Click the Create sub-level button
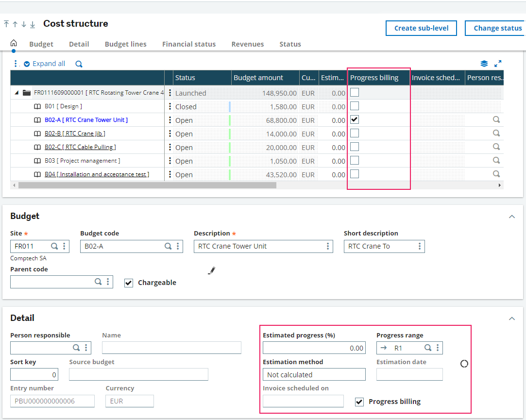 [x=421, y=28]
